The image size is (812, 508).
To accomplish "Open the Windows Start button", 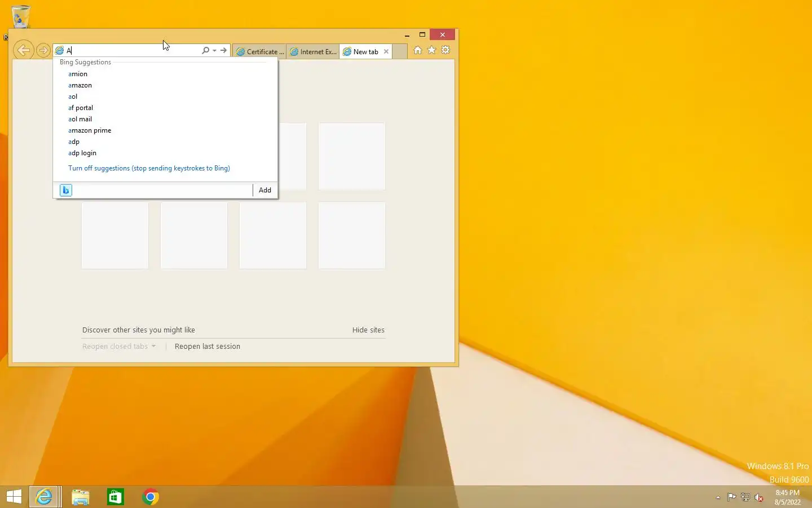I will click(14, 497).
